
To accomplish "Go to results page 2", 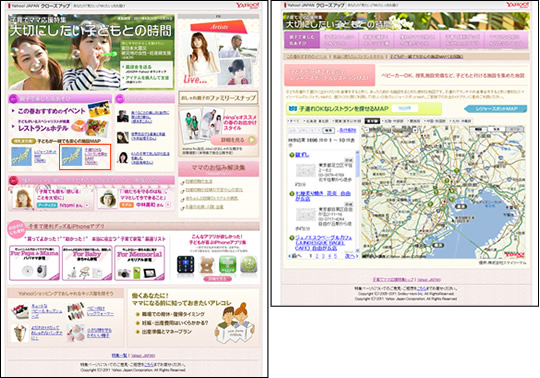I will (x=317, y=256).
